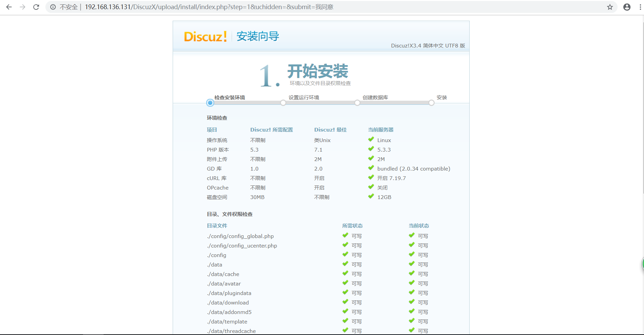Click the address bar URL
644x335 pixels.
[x=209, y=7]
